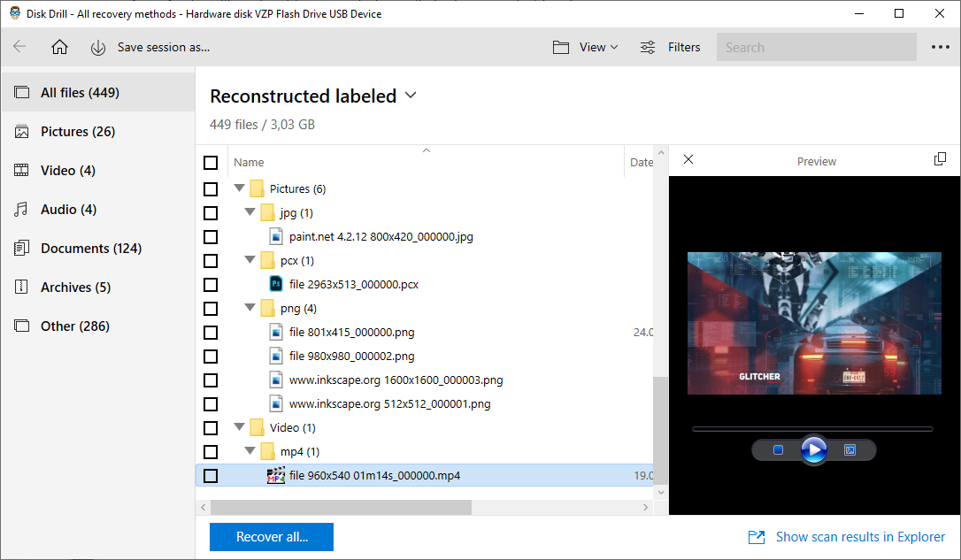
Task: Click the Glitcher video preview thumbnail
Action: coord(814,323)
